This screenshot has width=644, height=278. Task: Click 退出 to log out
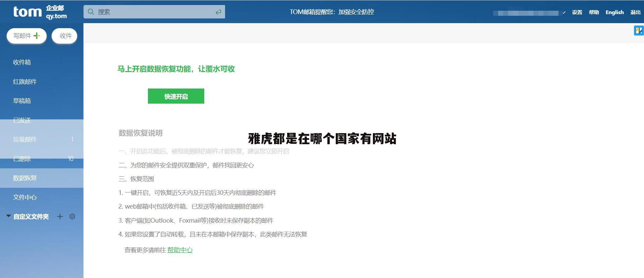coord(635,12)
